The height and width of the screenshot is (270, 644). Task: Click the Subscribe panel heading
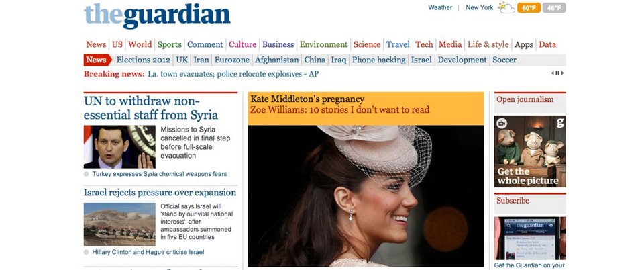point(513,201)
